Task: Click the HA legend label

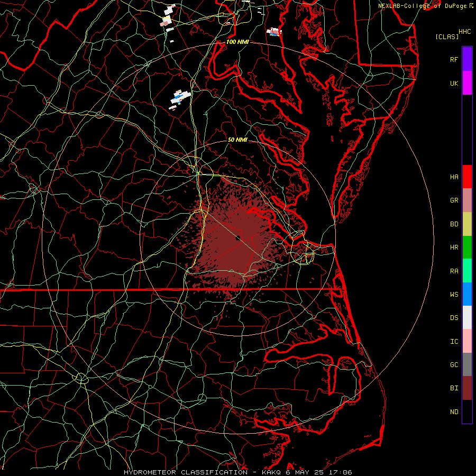Action: pos(454,177)
